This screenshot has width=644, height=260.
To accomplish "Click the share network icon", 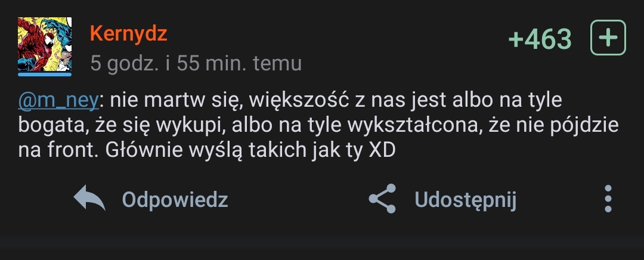I will (x=382, y=199).
